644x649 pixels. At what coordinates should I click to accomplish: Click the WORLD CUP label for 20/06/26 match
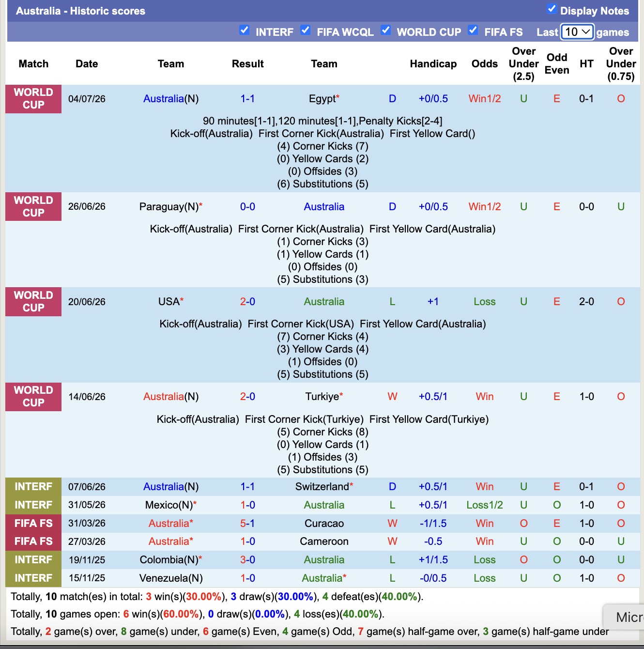point(33,302)
